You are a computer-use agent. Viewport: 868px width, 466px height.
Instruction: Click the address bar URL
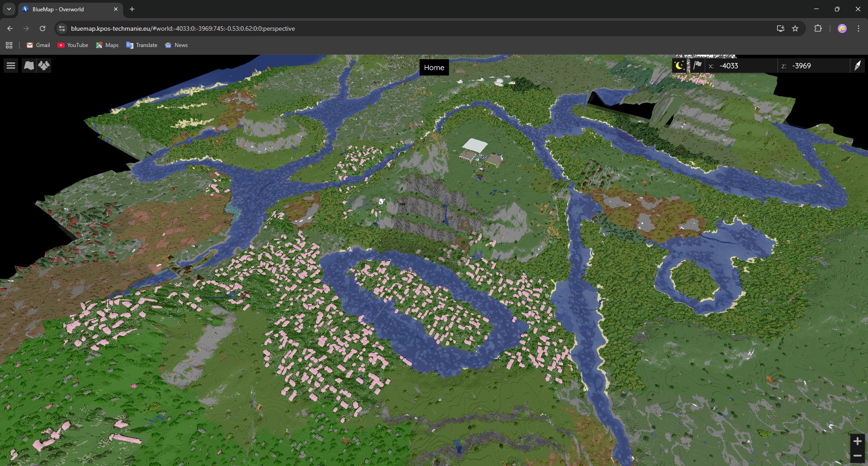[183, 28]
